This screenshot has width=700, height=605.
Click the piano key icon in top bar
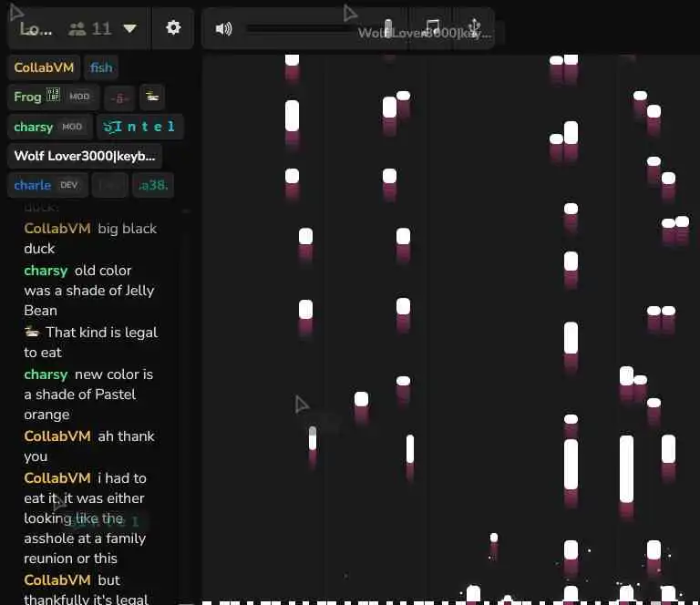click(x=388, y=28)
